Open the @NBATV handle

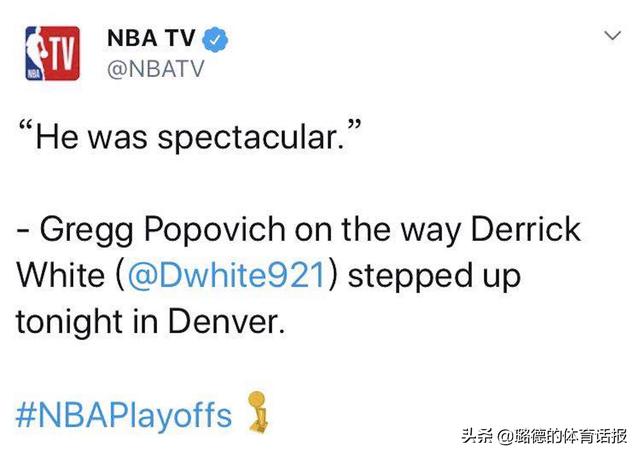[x=156, y=69]
